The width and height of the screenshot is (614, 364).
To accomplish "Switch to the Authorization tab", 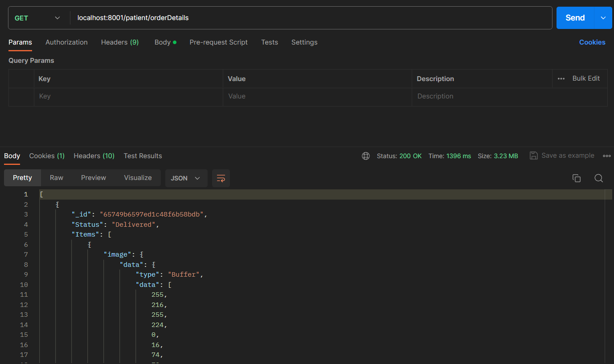I will pos(66,42).
